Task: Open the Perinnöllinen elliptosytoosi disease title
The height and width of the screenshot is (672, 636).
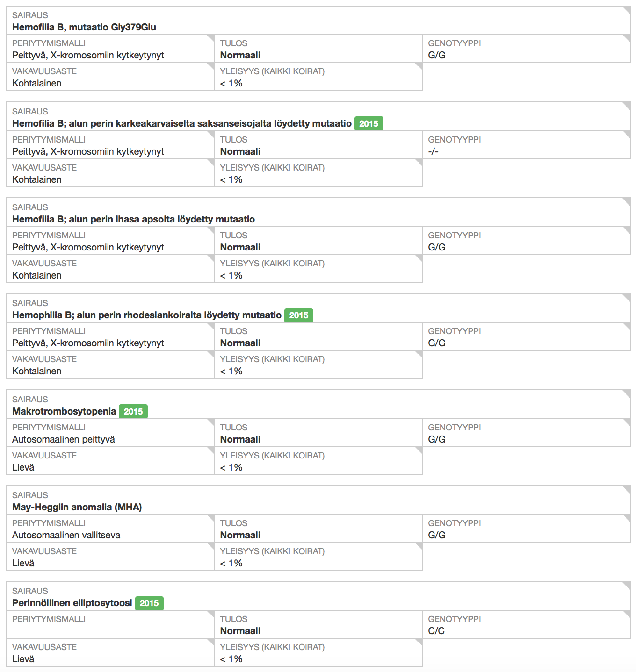Action: (72, 603)
